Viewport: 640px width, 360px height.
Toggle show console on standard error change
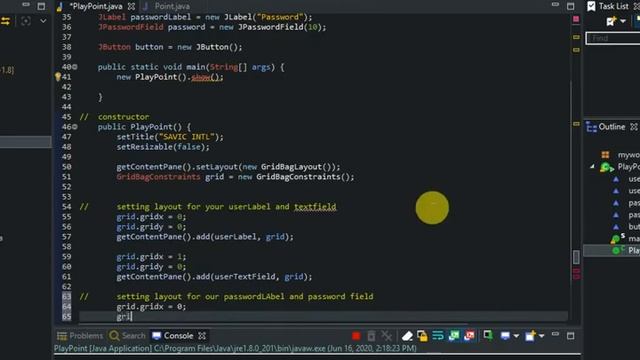tap(469, 336)
